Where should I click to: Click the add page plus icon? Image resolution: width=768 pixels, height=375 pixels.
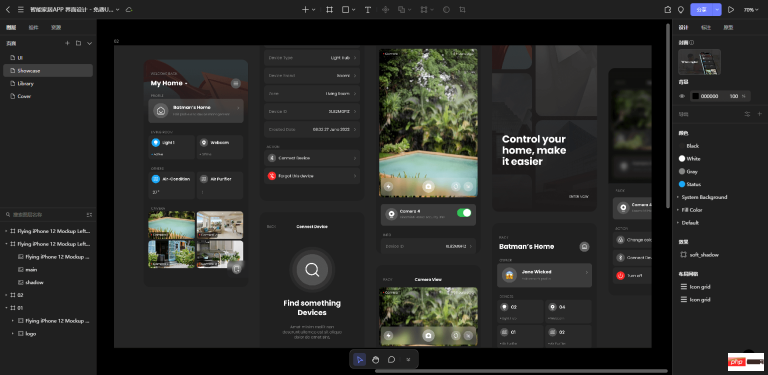point(68,43)
